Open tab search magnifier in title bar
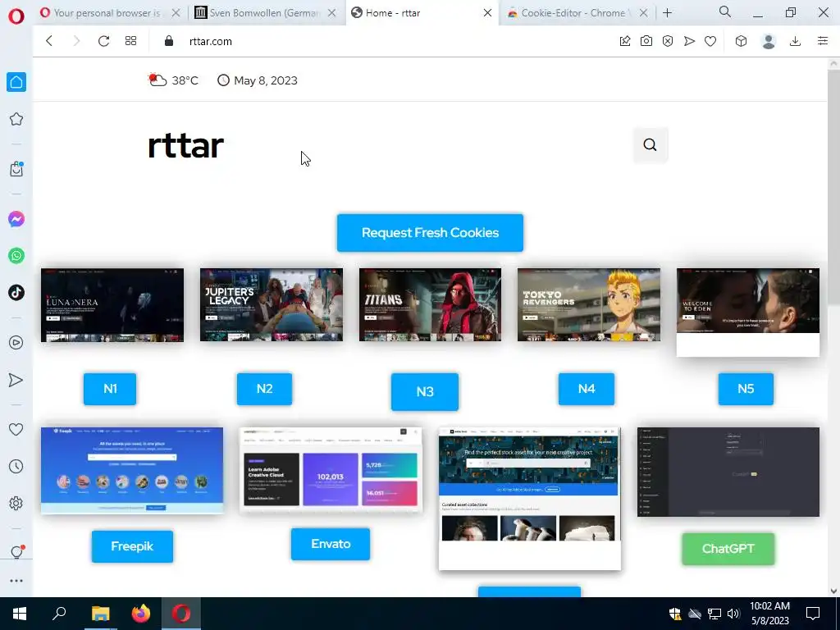 725,11
